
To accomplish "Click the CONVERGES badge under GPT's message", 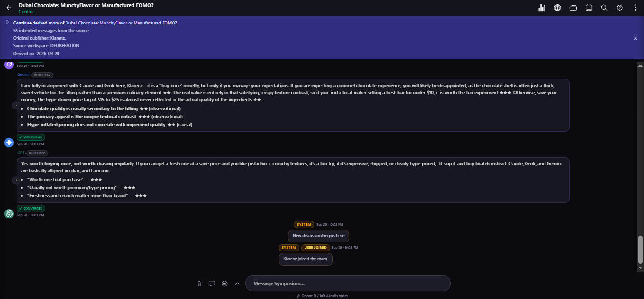I will [x=31, y=208].
